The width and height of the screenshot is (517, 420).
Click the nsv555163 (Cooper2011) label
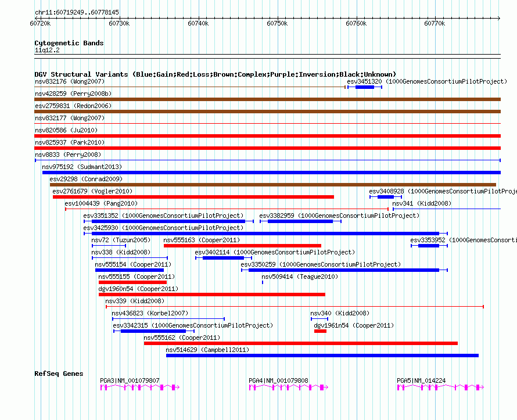click(x=202, y=240)
